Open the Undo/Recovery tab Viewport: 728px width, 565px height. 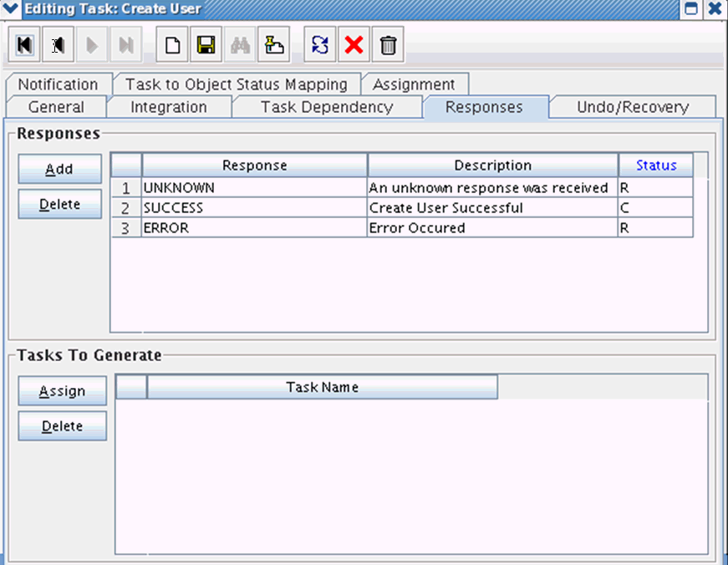(x=633, y=107)
